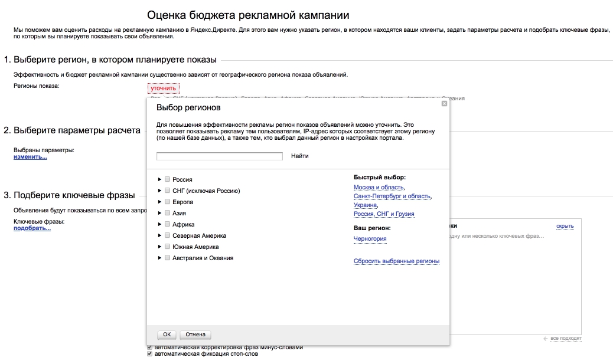Click the Африка region label
The image size is (613, 364).
pyautogui.click(x=183, y=225)
